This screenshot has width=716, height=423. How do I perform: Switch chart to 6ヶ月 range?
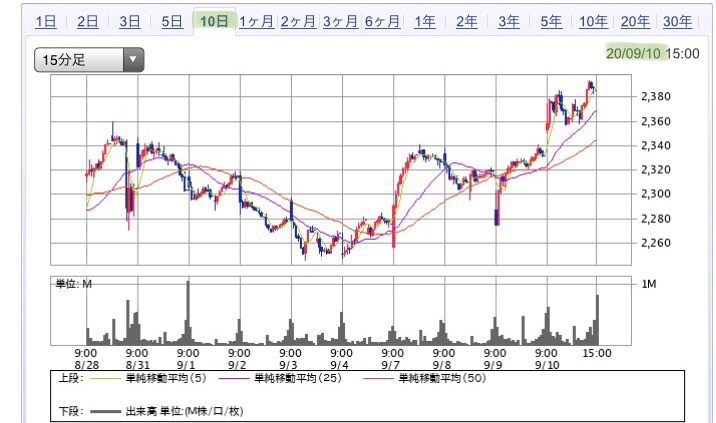[x=382, y=21]
